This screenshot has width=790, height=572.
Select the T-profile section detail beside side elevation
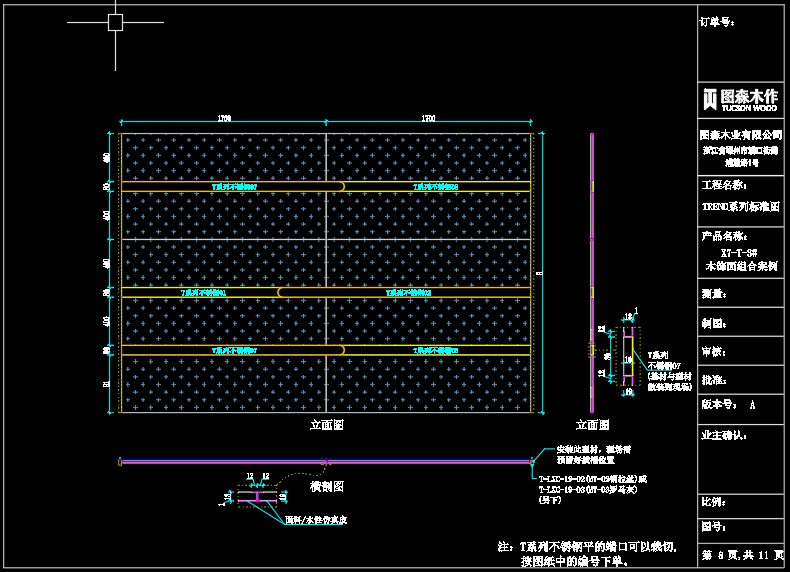[628, 354]
